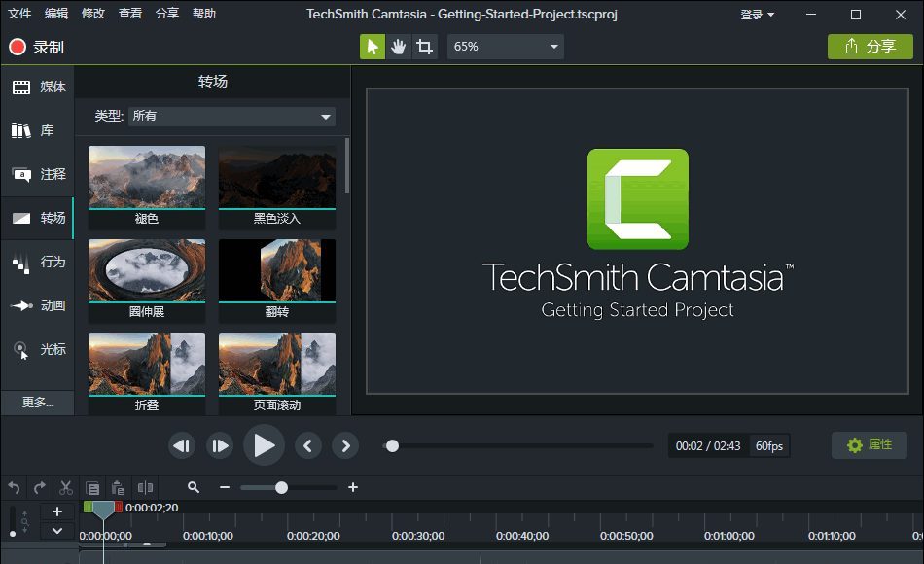924x564 pixels.
Task: Switch to the 行为 behaviors tab
Action: point(38,262)
